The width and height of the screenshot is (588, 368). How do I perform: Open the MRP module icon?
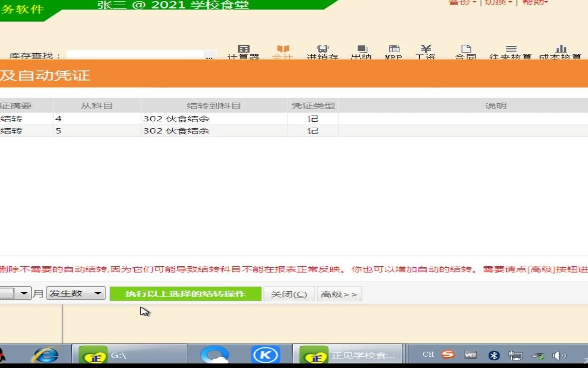pos(394,52)
